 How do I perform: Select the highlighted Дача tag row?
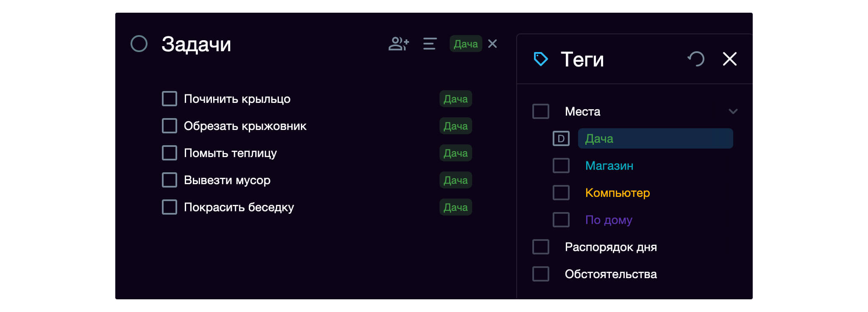655,138
